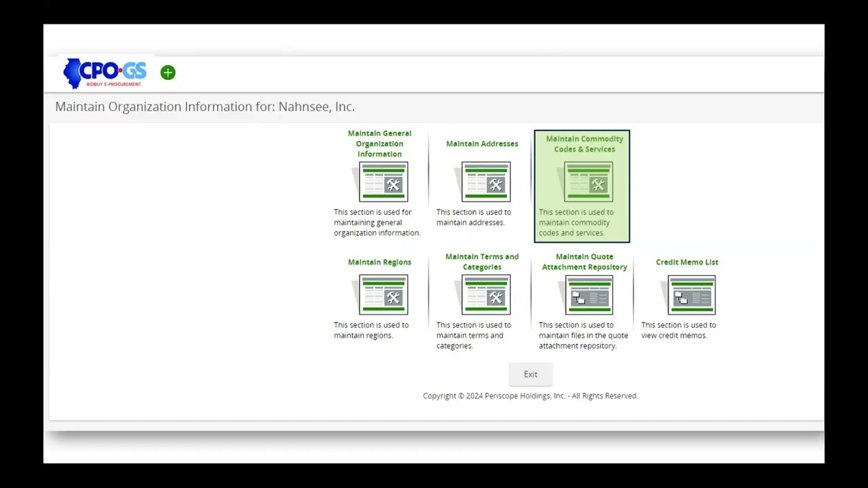The image size is (868, 488).
Task: Click the text 'This section is used to maintain addresses.'
Action: tap(473, 218)
